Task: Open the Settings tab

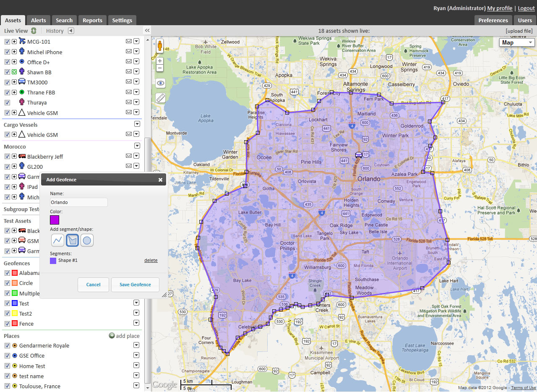Action: [122, 20]
